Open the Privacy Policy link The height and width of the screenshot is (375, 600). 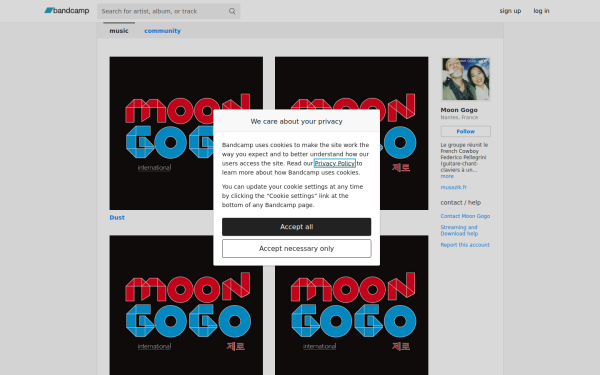pos(334,163)
